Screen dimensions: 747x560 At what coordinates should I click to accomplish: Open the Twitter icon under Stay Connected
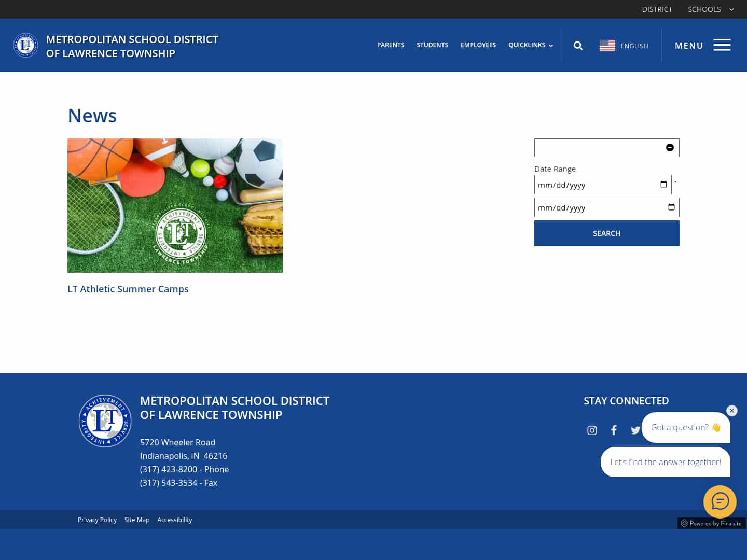(635, 430)
